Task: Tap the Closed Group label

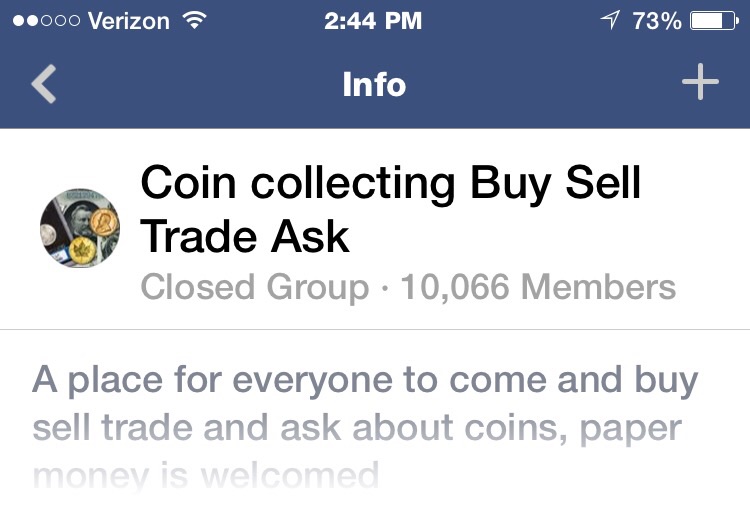Action: tap(254, 288)
